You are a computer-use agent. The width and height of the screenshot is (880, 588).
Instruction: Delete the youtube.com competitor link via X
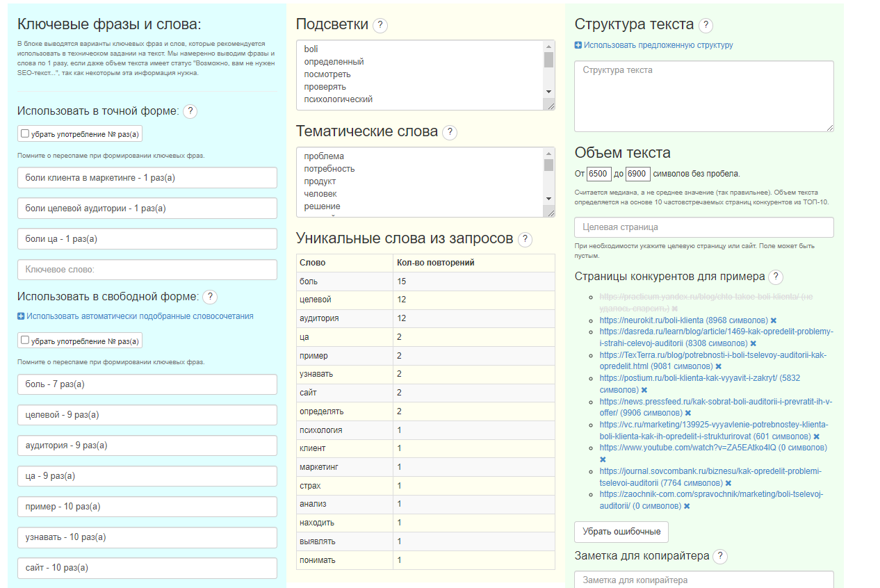(x=603, y=459)
